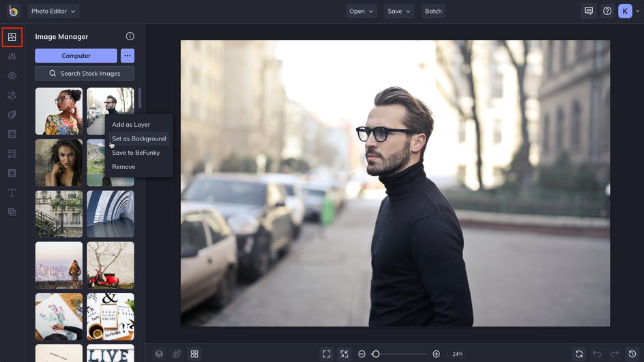
Task: Open the Touch Up eye tool
Action: (x=12, y=76)
